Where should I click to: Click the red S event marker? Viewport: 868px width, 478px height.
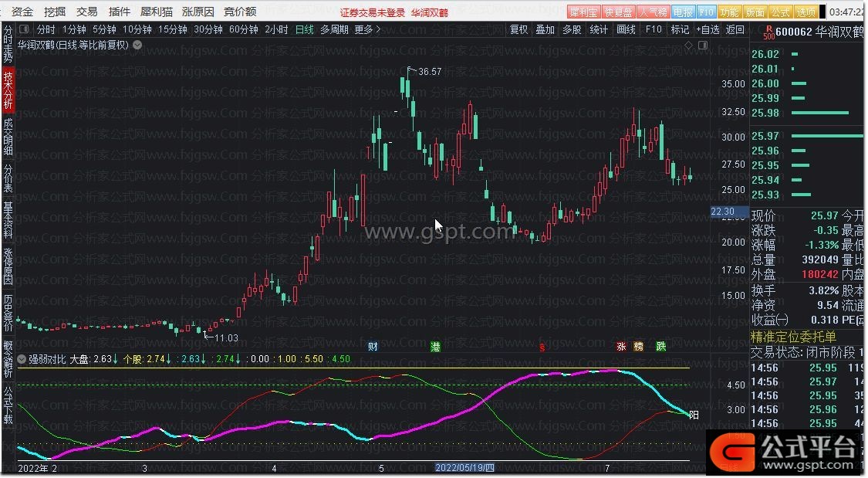542,347
